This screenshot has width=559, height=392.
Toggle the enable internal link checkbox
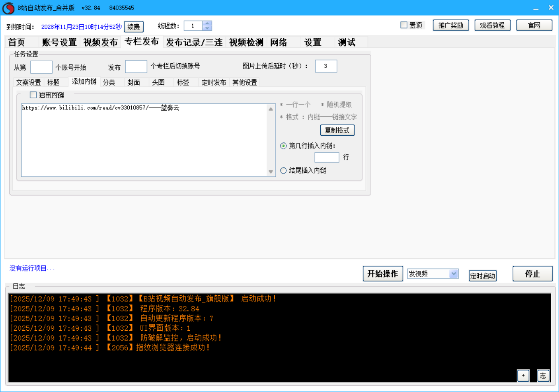(x=33, y=95)
